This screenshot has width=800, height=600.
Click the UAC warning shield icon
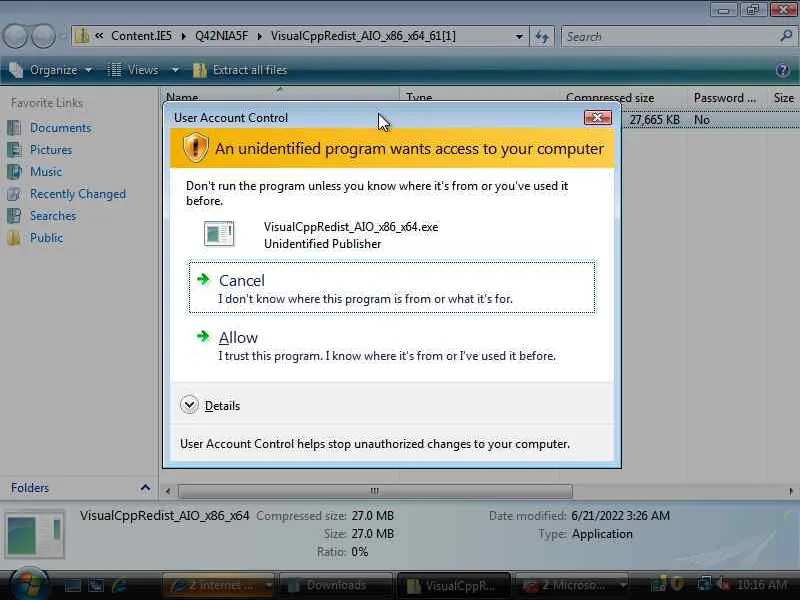click(195, 148)
